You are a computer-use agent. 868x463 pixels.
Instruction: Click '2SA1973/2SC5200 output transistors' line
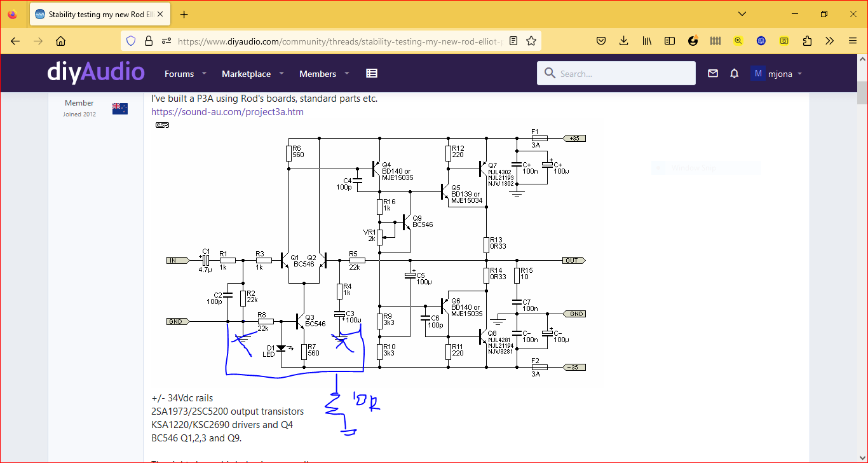click(227, 411)
